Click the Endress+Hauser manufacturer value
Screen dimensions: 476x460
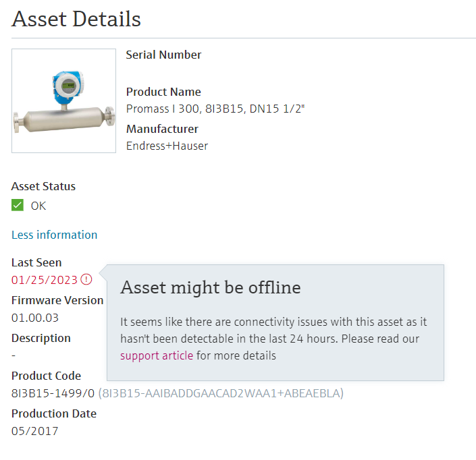tap(167, 145)
